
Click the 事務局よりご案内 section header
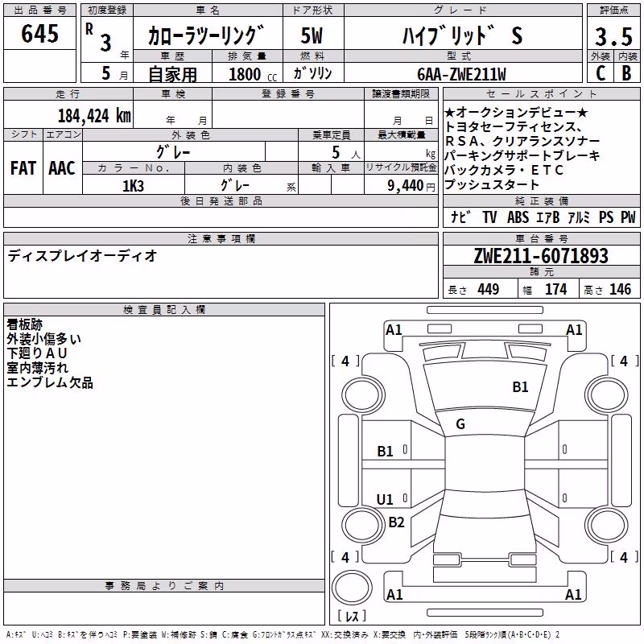tap(164, 586)
